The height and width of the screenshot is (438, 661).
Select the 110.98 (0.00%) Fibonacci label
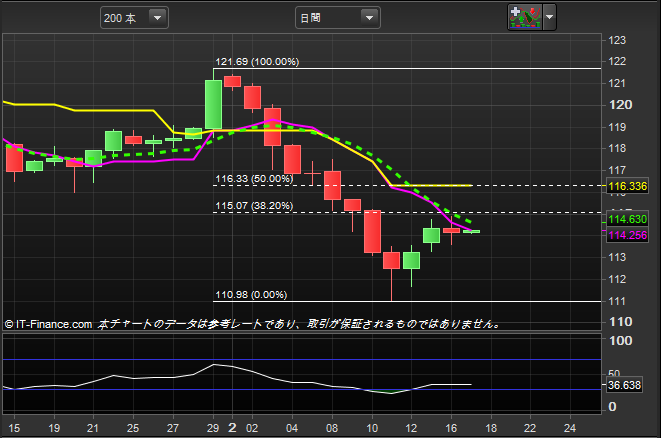pos(251,295)
